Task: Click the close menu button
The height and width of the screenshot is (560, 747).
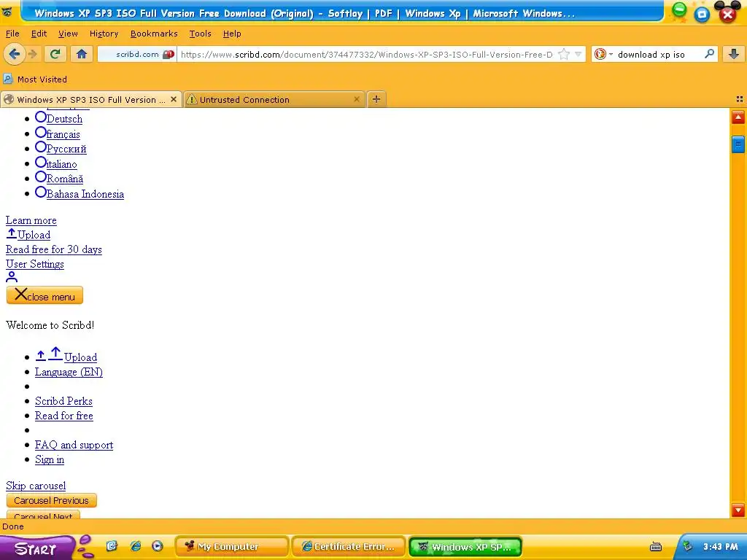Action: [44, 295]
